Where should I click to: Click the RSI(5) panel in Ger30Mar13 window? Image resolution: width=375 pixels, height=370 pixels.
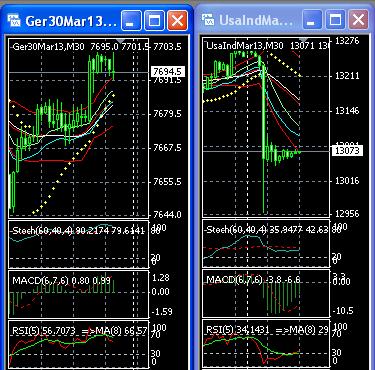point(78,344)
